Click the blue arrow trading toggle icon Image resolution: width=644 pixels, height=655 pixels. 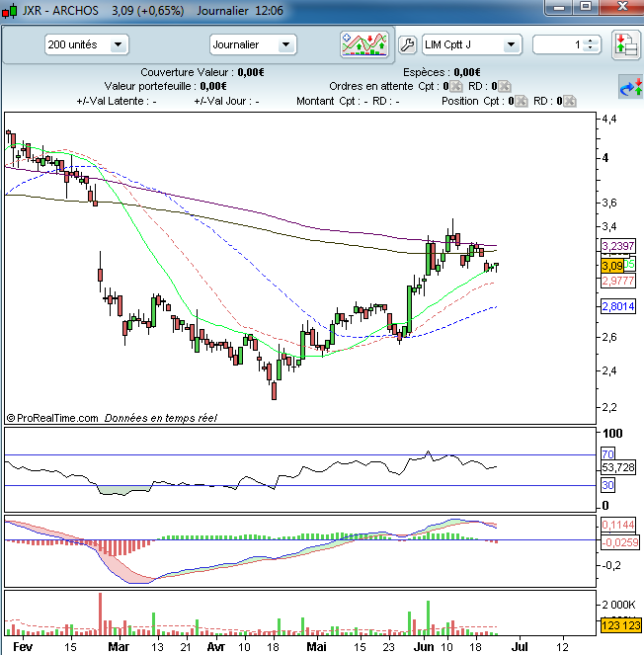[630, 87]
